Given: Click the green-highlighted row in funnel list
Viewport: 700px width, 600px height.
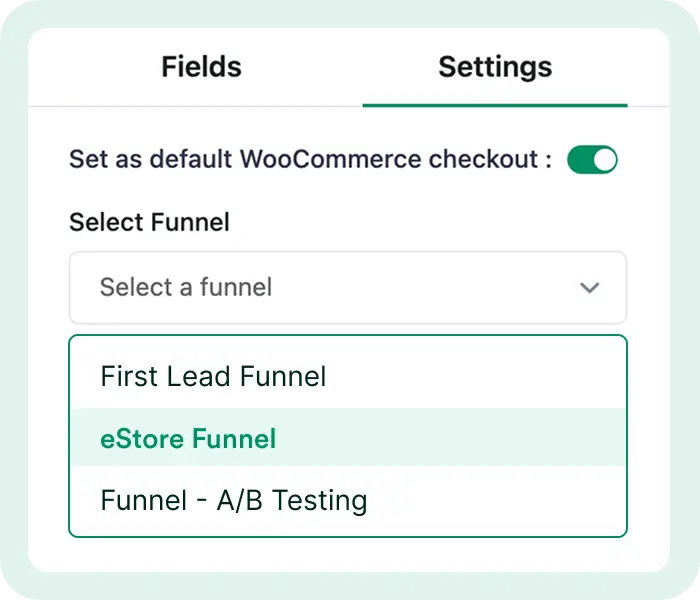Looking at the screenshot, I should (x=347, y=438).
